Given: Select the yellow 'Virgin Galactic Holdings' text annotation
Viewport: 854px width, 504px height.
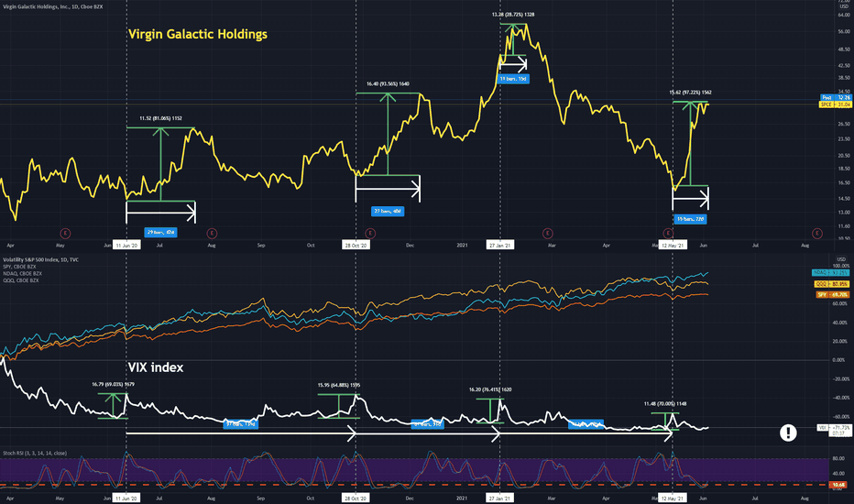Looking at the screenshot, I should pyautogui.click(x=198, y=34).
